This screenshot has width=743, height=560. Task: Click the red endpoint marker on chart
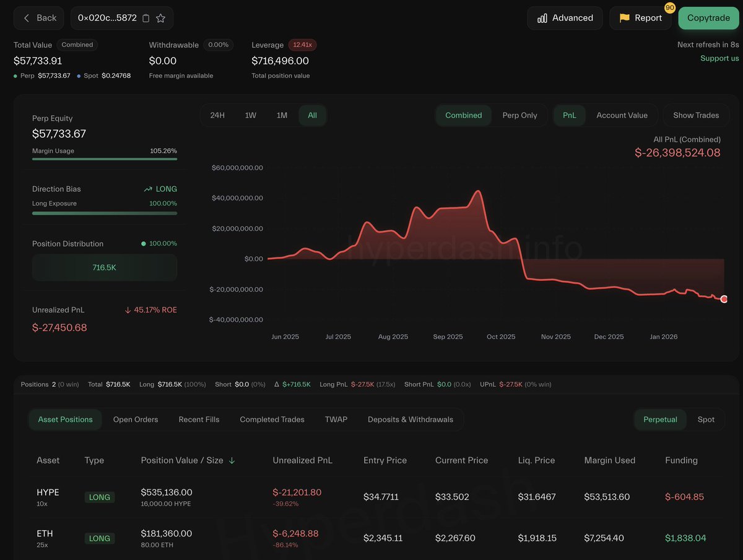point(724,299)
